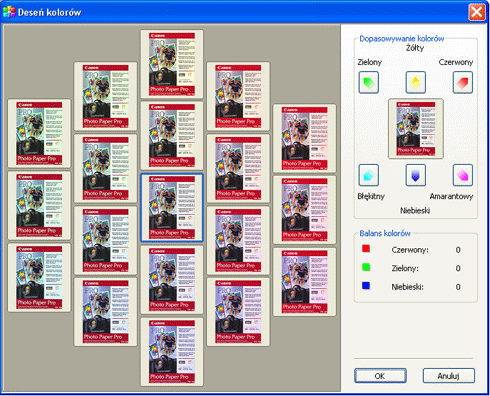The image size is (490, 396).
Task: Click the yellow color adjustment icon button
Action: 415,82
